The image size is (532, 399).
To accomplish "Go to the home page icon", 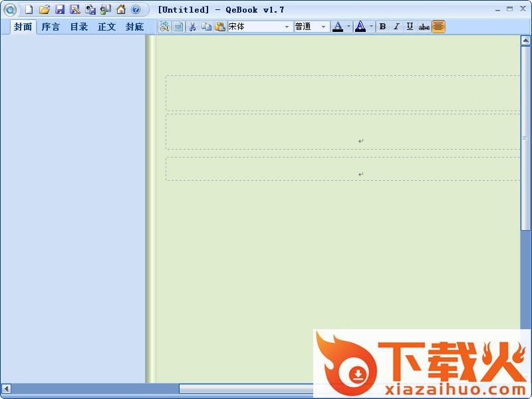I will [121, 9].
